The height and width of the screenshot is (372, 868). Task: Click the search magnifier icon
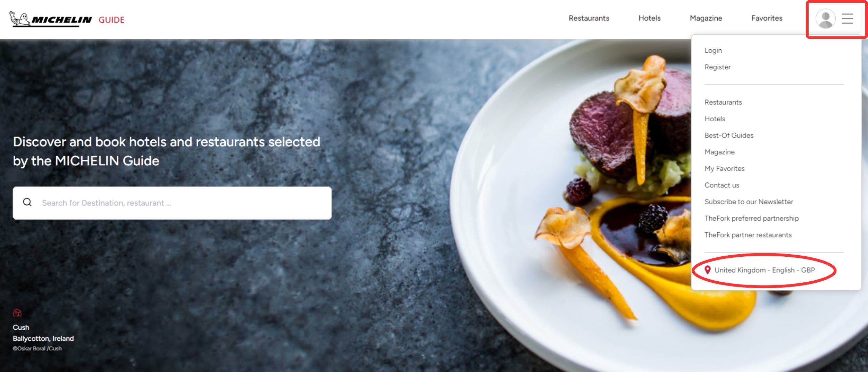click(27, 202)
